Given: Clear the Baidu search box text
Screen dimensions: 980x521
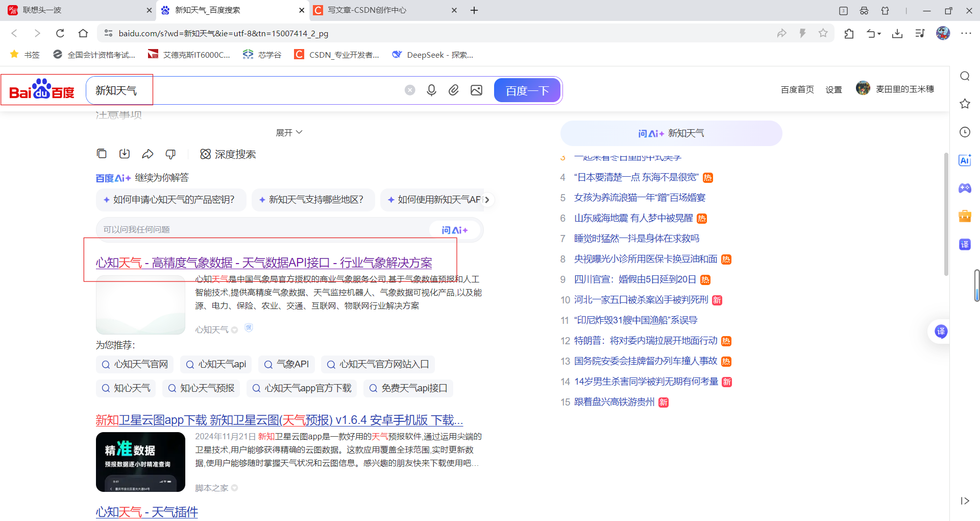Looking at the screenshot, I should [x=410, y=90].
